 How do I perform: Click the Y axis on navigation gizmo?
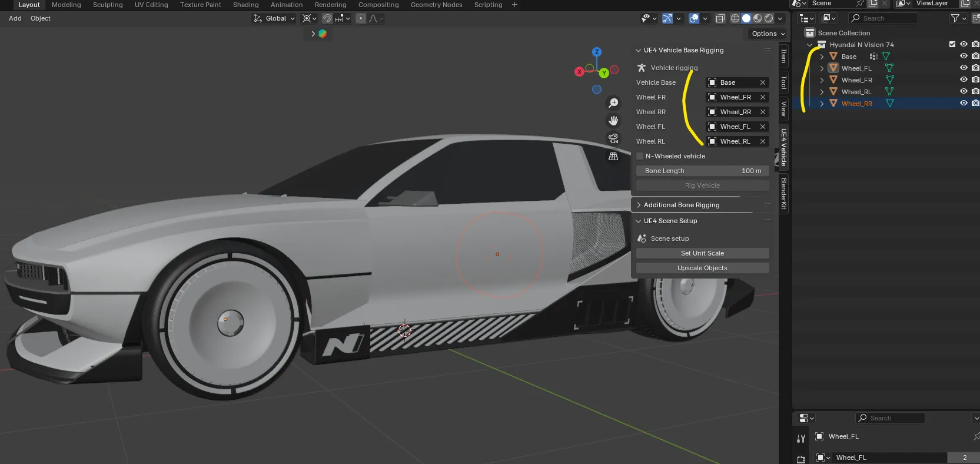coord(604,73)
